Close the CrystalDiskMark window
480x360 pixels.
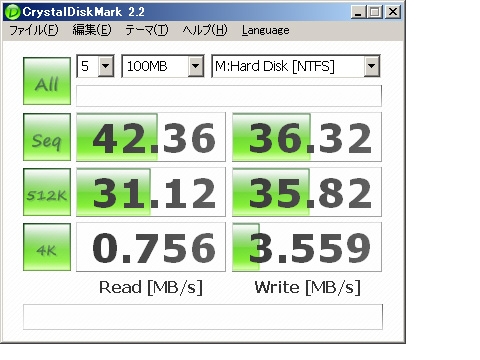coord(393,12)
